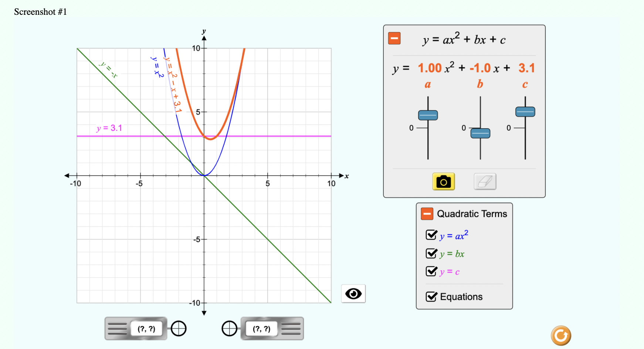
Task: Click the camera snapshot icon
Action: click(443, 182)
